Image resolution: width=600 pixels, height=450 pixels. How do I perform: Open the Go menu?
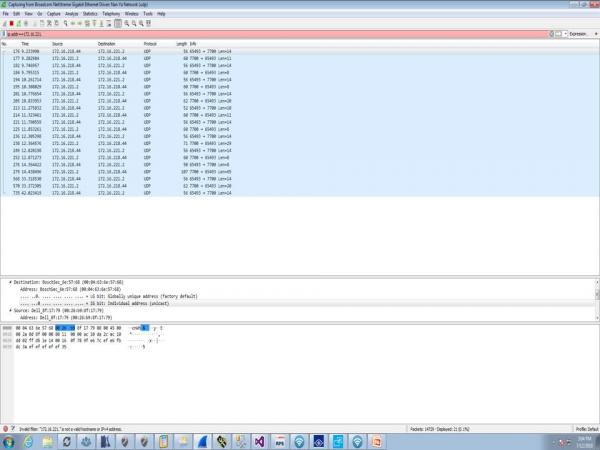tap(40, 14)
